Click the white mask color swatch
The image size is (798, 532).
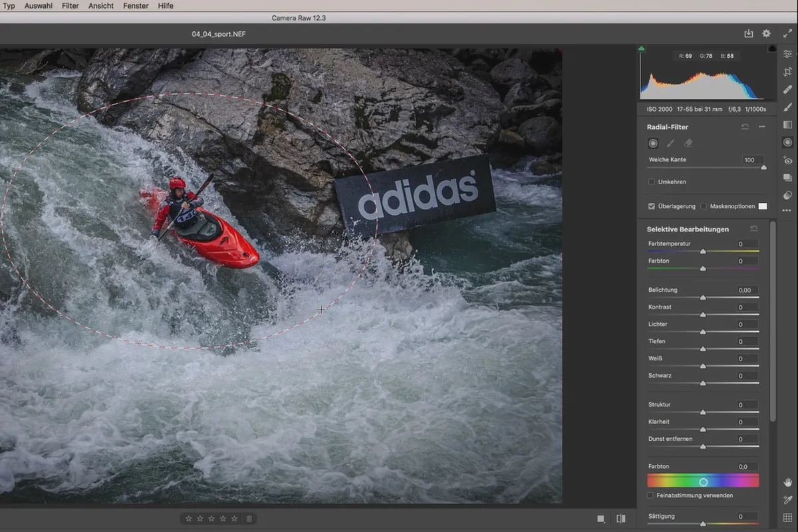pos(763,206)
